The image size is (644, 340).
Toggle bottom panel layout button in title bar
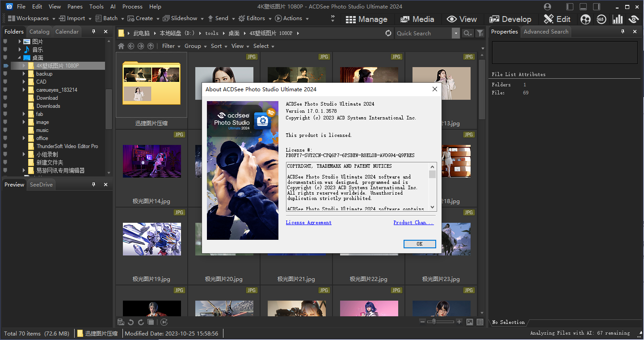(x=583, y=7)
